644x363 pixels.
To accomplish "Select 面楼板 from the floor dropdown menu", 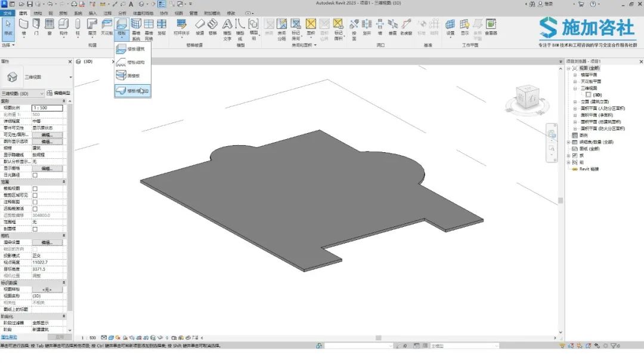I will [132, 76].
